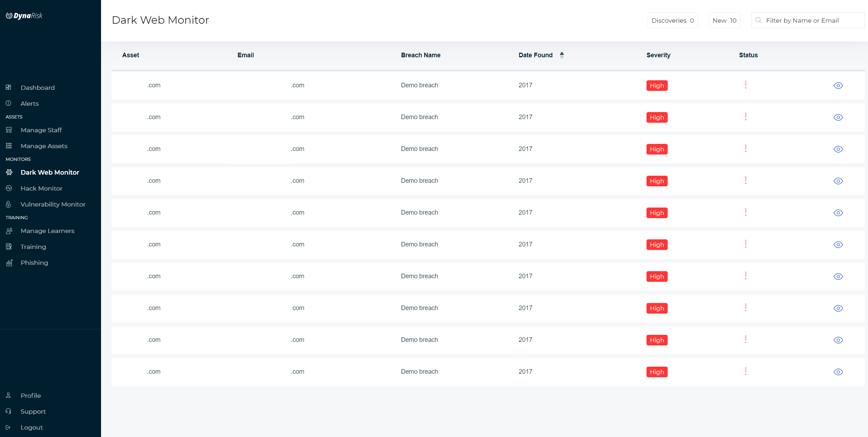The width and height of the screenshot is (868, 437).
Task: Click the Logout icon
Action: point(8,427)
